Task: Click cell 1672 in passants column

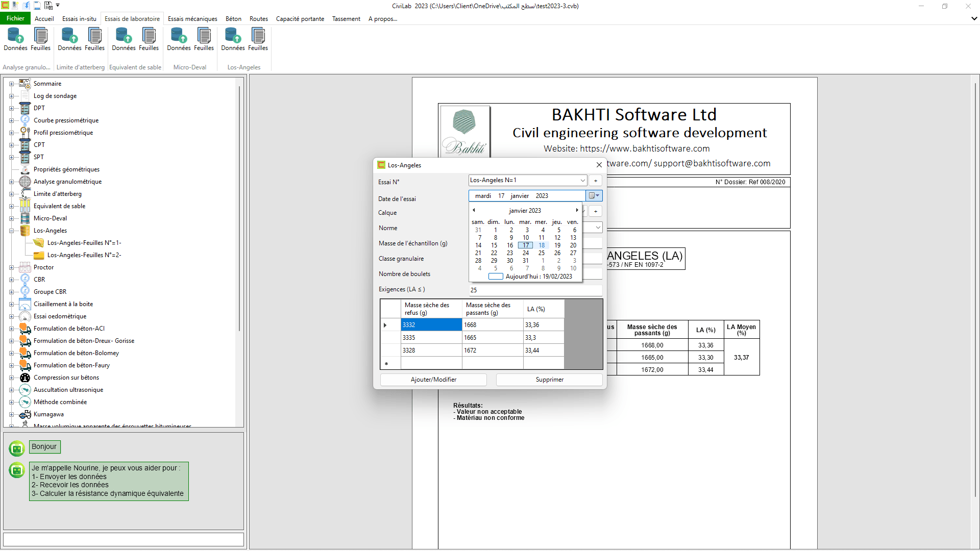Action: pyautogui.click(x=493, y=350)
